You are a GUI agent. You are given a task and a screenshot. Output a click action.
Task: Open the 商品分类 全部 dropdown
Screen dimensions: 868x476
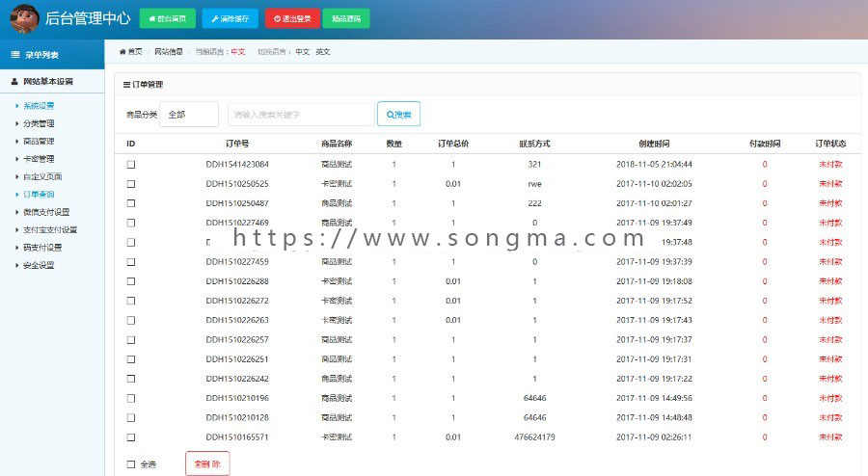tap(189, 115)
